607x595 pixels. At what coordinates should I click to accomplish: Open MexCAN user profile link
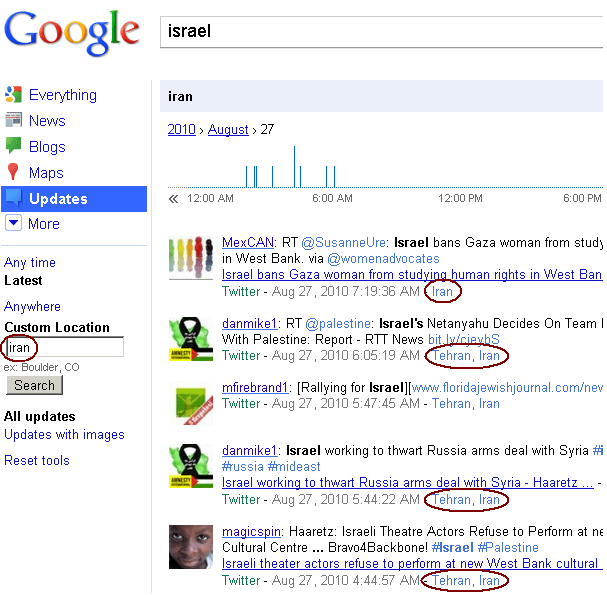pyautogui.click(x=248, y=242)
